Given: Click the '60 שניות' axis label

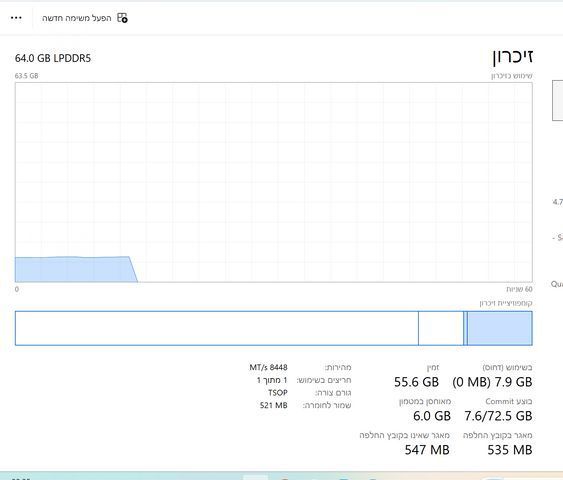Looking at the screenshot, I should tap(519, 289).
